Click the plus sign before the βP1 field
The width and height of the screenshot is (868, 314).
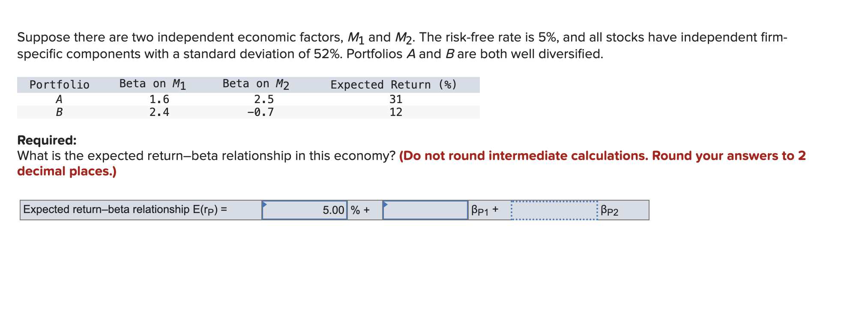(x=367, y=210)
